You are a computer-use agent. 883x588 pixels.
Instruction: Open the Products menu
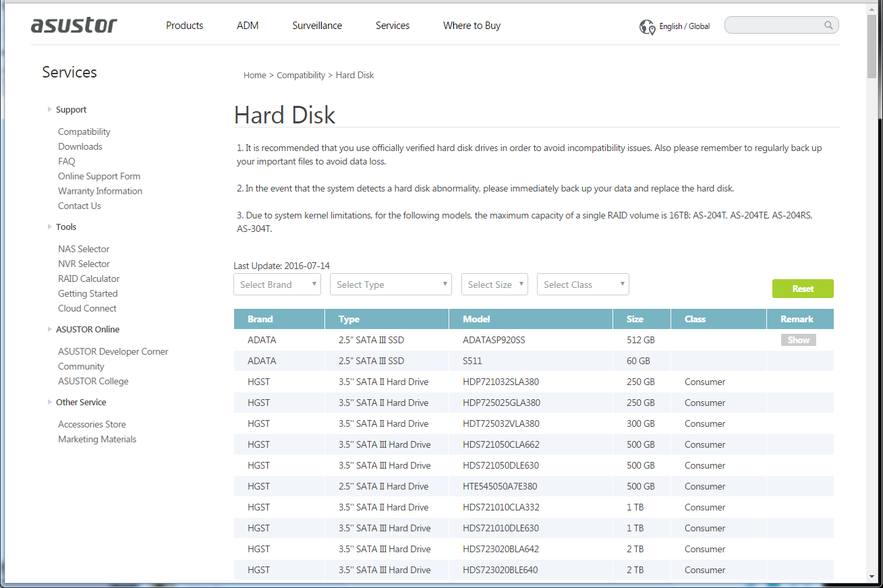184,26
